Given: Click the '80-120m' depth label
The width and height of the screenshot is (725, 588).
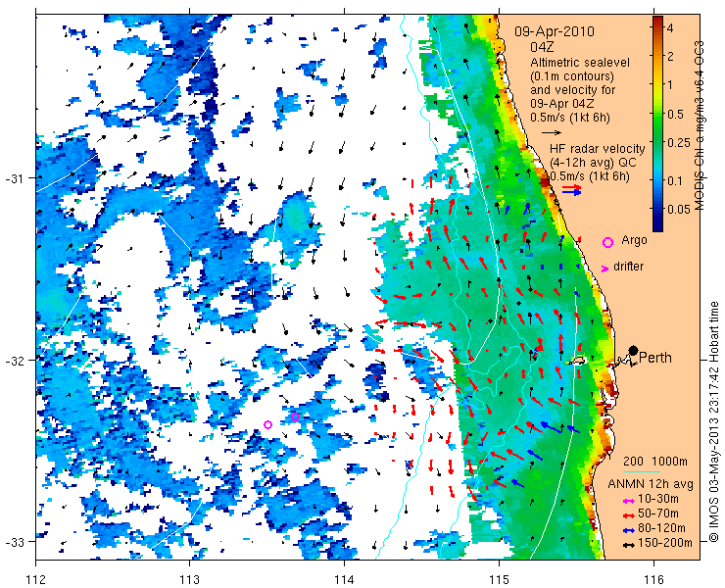Looking at the screenshot, I should [x=661, y=528].
